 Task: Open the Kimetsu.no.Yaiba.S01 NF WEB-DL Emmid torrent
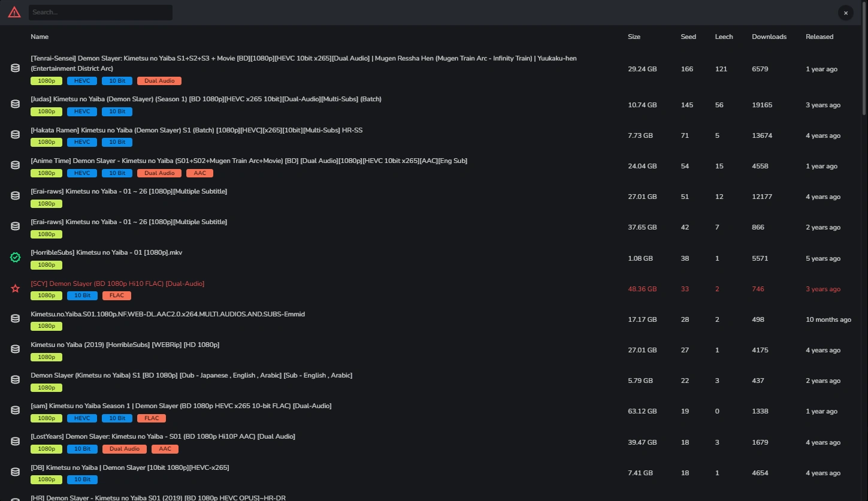[168, 314]
